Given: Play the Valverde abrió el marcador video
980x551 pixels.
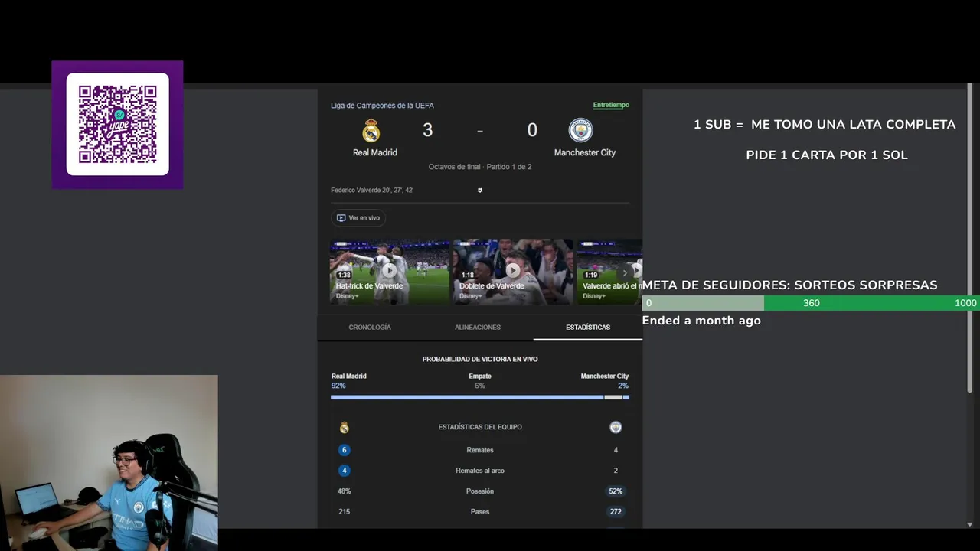Looking at the screenshot, I should (x=609, y=270).
